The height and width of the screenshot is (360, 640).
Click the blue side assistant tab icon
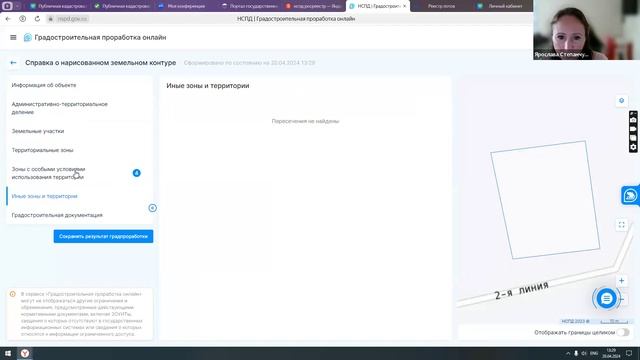pyautogui.click(x=630, y=196)
